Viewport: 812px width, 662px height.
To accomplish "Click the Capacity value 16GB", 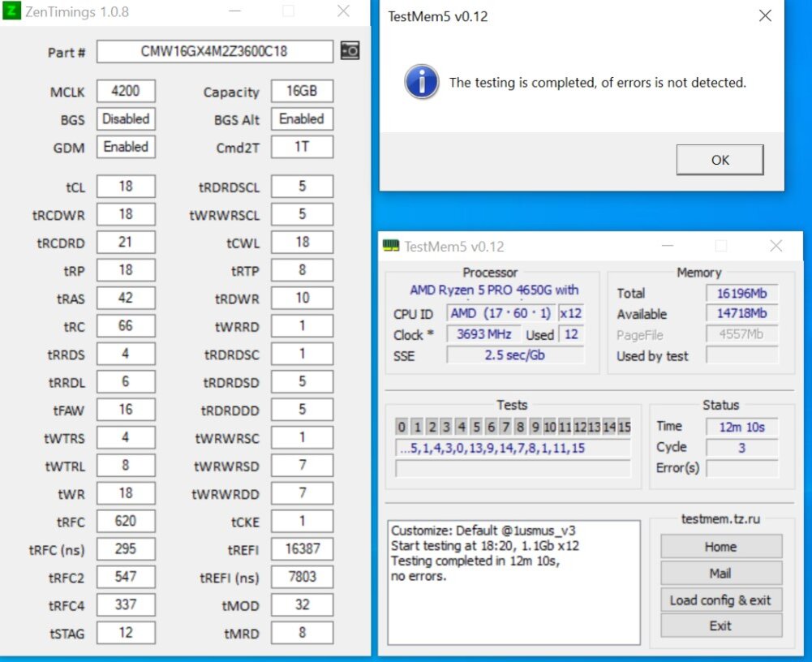I will [x=302, y=91].
